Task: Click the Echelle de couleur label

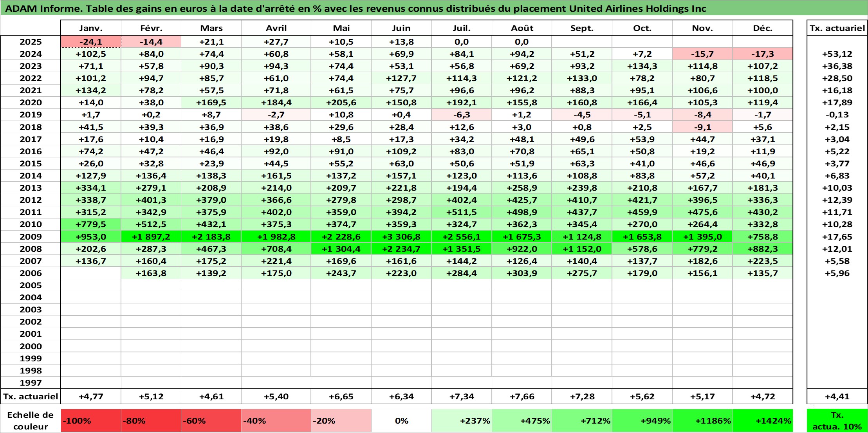Action: (31, 421)
